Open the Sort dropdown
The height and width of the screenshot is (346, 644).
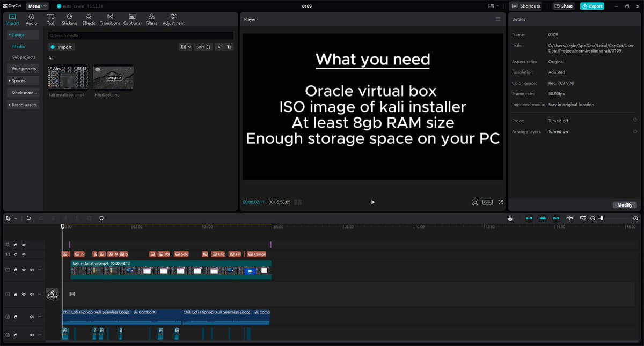point(203,47)
